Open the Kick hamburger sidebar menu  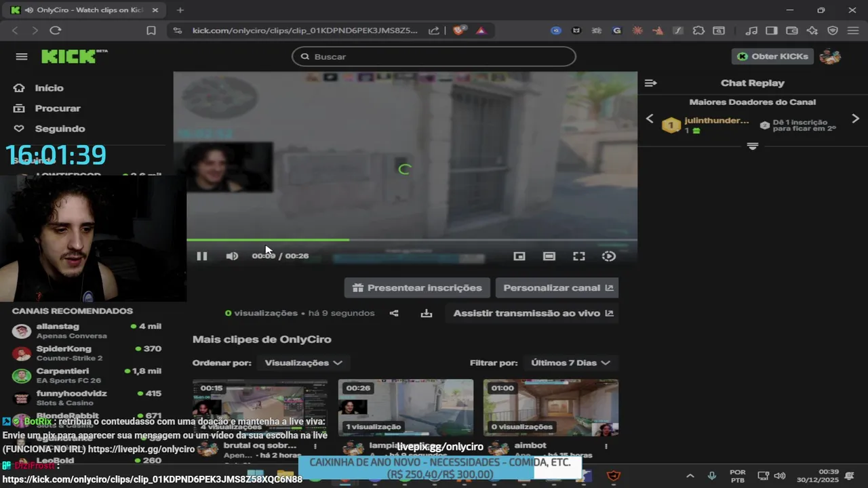click(x=22, y=56)
